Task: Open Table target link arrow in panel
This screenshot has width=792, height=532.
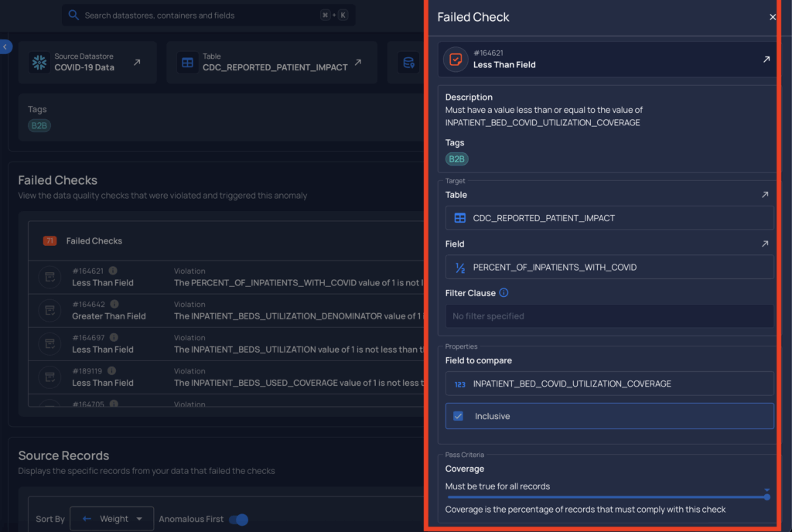Action: click(765, 196)
